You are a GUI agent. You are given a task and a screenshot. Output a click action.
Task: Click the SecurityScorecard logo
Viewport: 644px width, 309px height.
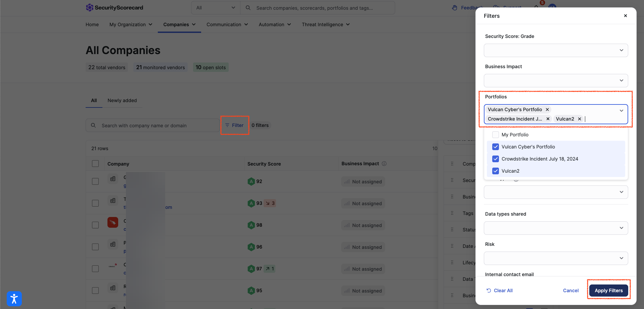click(x=114, y=8)
